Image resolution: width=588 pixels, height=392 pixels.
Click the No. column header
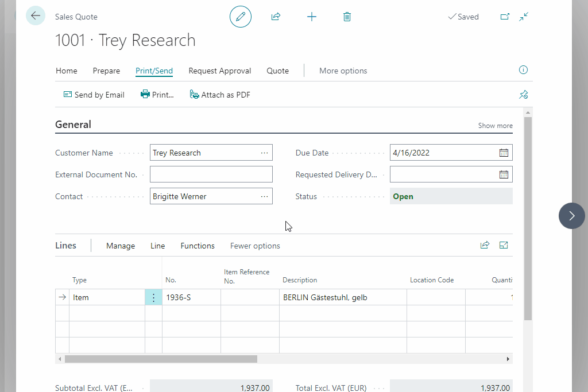click(171, 280)
